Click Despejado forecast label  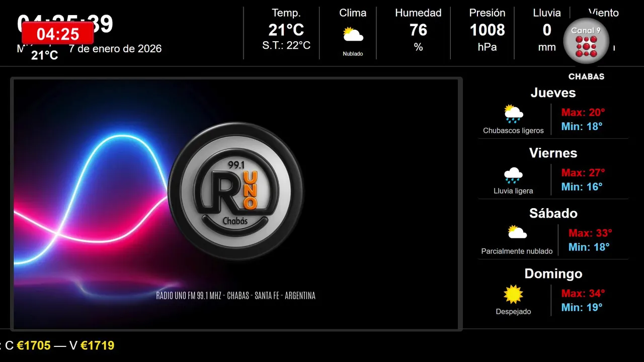coord(513,312)
